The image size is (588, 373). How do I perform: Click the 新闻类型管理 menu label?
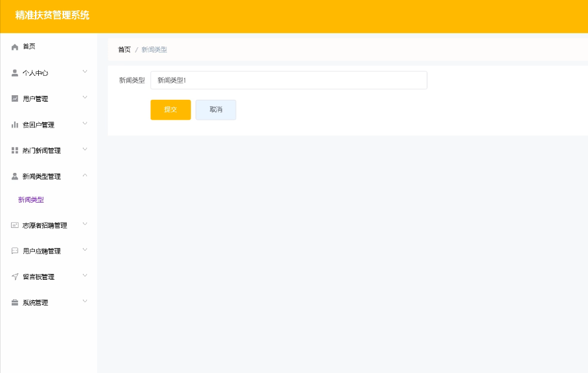41,176
